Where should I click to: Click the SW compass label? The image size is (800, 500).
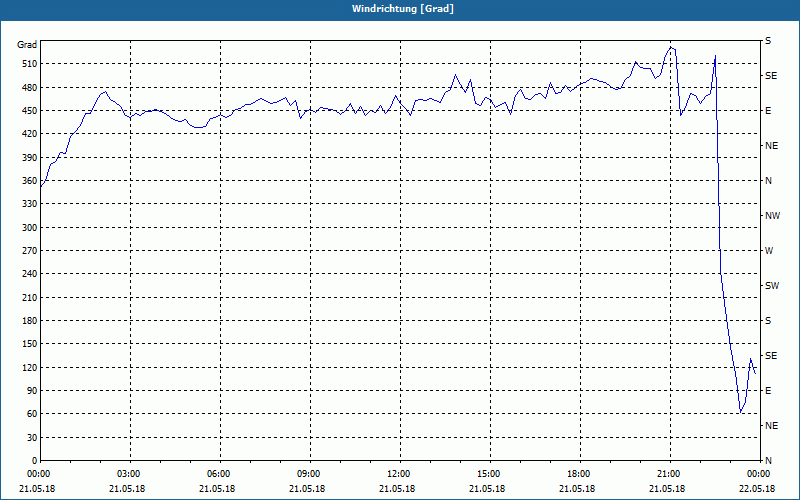(x=772, y=286)
